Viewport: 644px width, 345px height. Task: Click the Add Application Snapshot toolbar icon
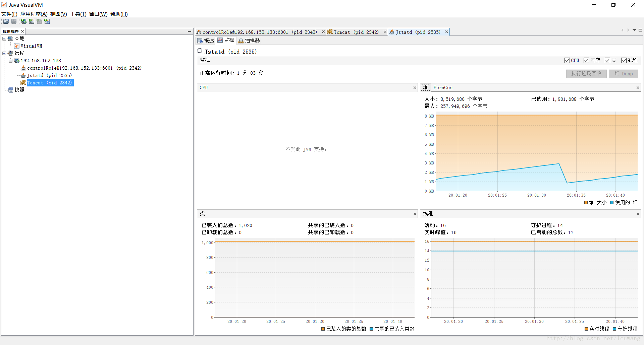click(x=47, y=21)
